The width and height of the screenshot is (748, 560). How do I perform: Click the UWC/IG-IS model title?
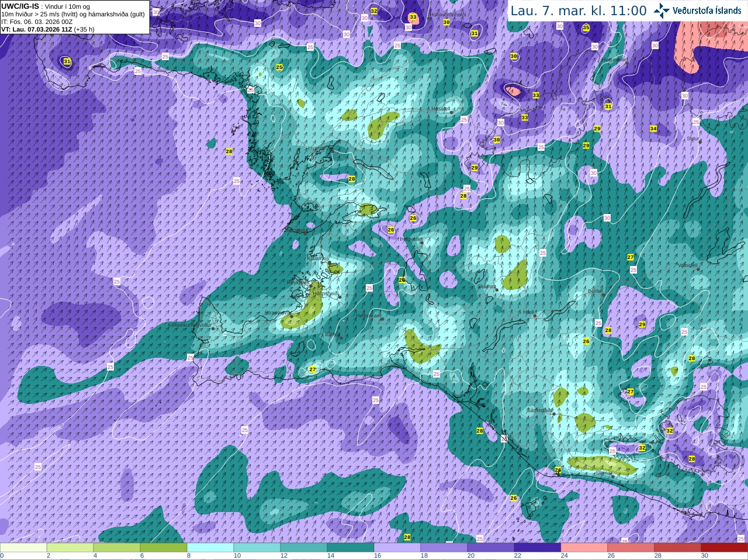[20, 6]
